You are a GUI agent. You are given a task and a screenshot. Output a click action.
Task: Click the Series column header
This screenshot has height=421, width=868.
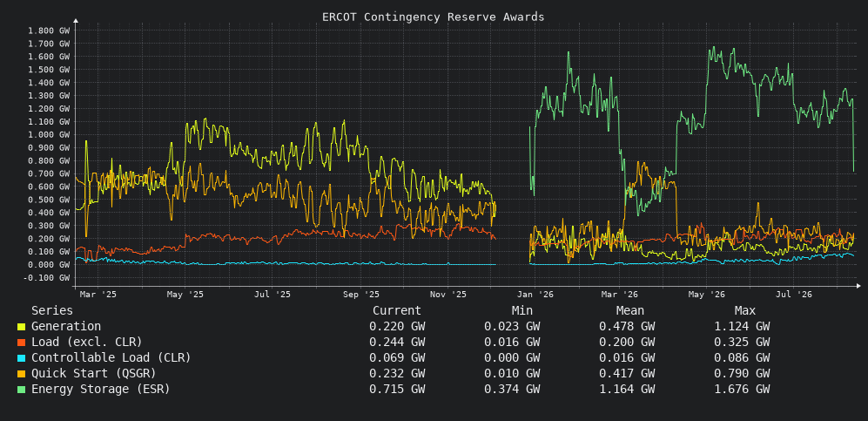click(52, 311)
